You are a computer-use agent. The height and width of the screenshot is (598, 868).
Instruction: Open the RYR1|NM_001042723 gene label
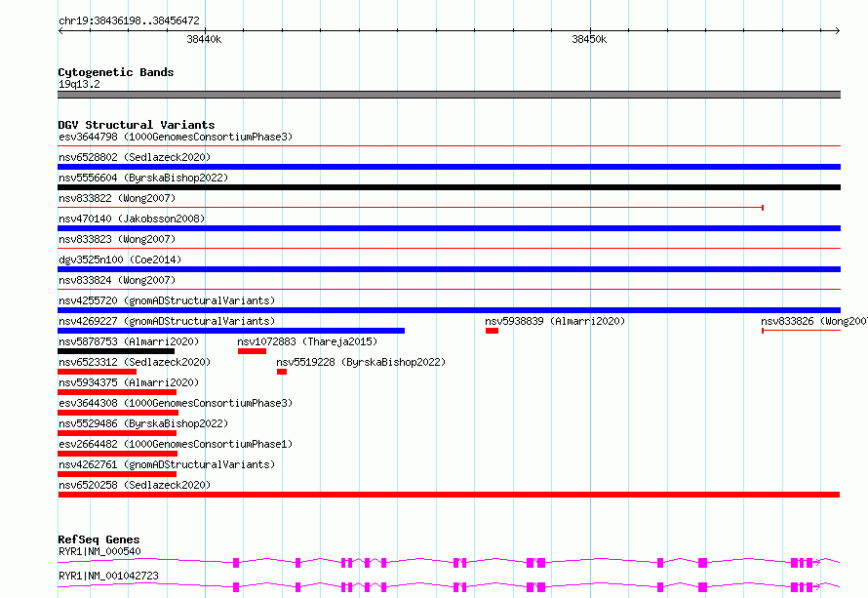(108, 576)
